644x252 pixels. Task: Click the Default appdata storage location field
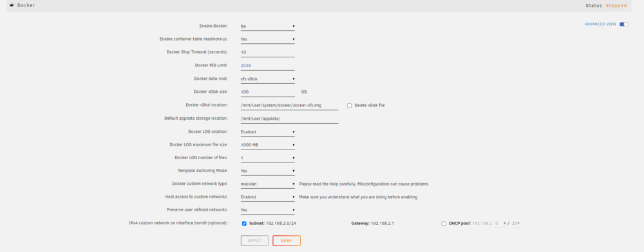290,119
